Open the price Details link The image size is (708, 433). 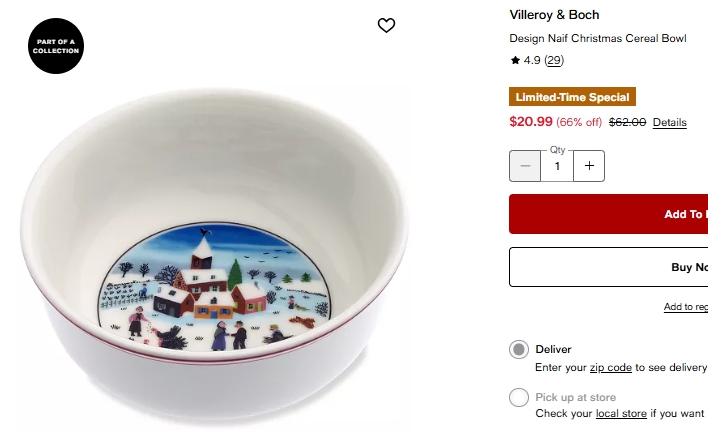coord(669,122)
